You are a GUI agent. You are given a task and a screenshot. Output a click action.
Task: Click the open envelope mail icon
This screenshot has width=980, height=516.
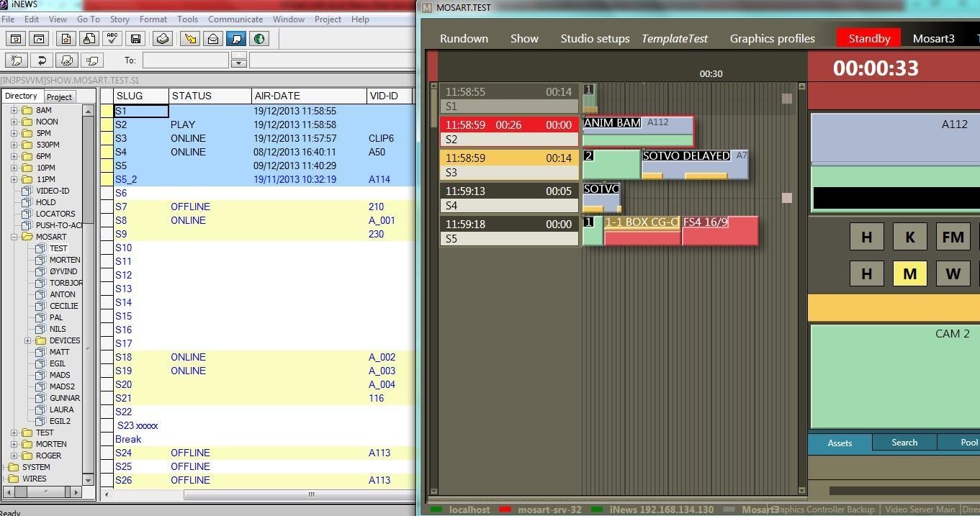coord(213,39)
